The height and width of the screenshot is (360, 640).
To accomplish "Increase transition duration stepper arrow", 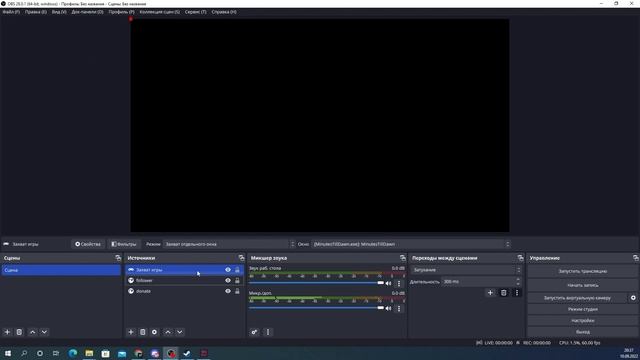I will click(x=518, y=279).
